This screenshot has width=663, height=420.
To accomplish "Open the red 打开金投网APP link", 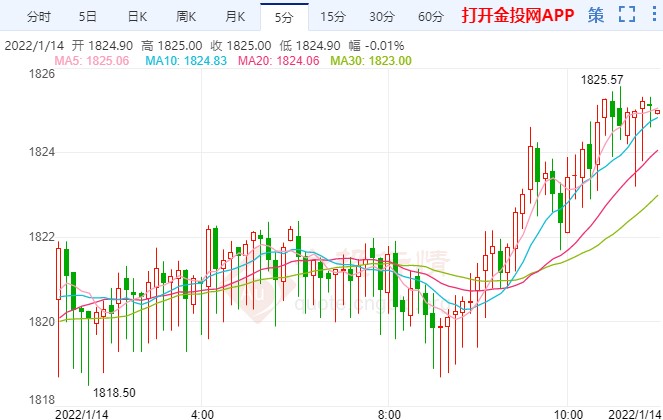I will coord(514,16).
